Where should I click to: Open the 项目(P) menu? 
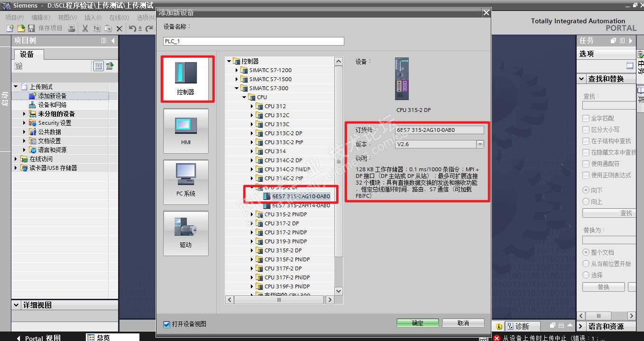[x=14, y=18]
